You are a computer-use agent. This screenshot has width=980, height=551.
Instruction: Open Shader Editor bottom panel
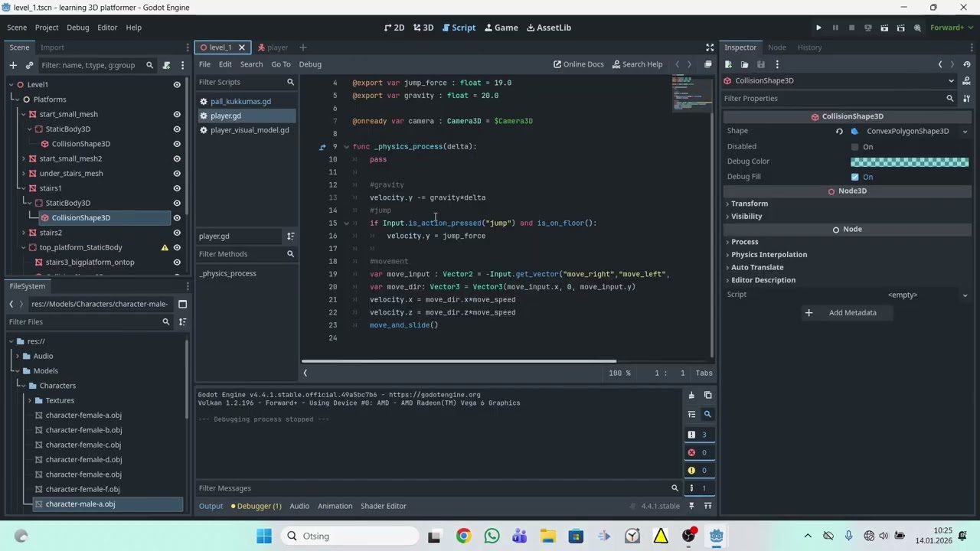pyautogui.click(x=384, y=506)
